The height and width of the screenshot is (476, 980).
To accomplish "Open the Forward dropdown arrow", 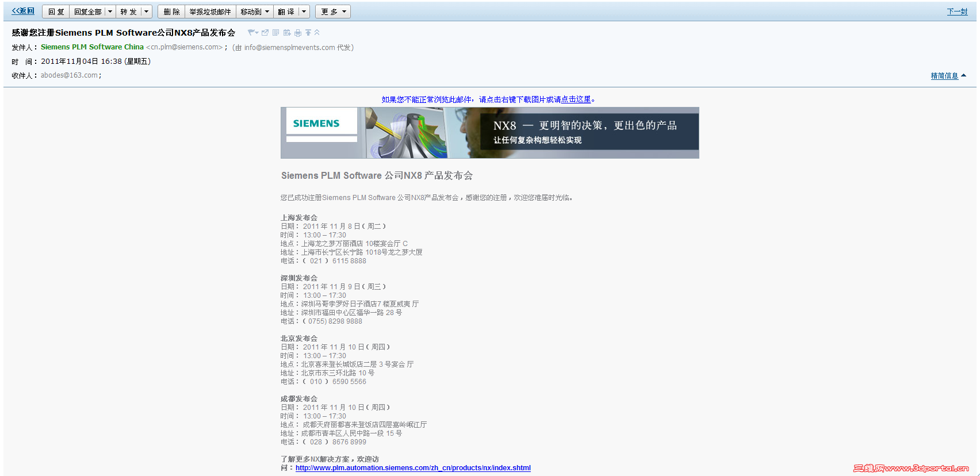I will point(146,11).
